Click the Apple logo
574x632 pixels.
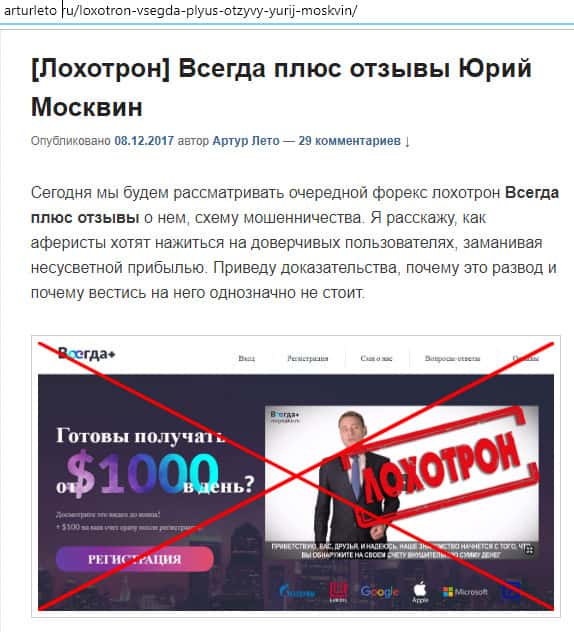420,592
